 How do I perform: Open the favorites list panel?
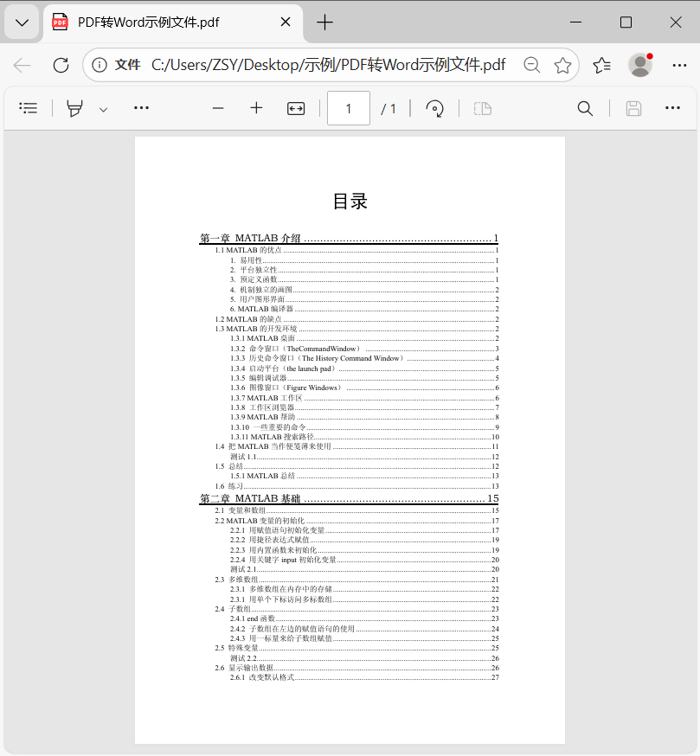[601, 65]
